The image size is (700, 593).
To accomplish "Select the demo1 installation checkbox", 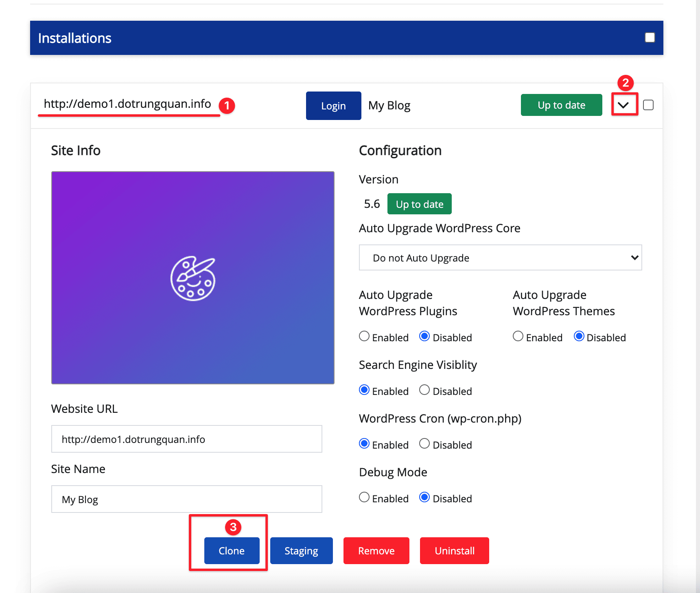I will 648,105.
